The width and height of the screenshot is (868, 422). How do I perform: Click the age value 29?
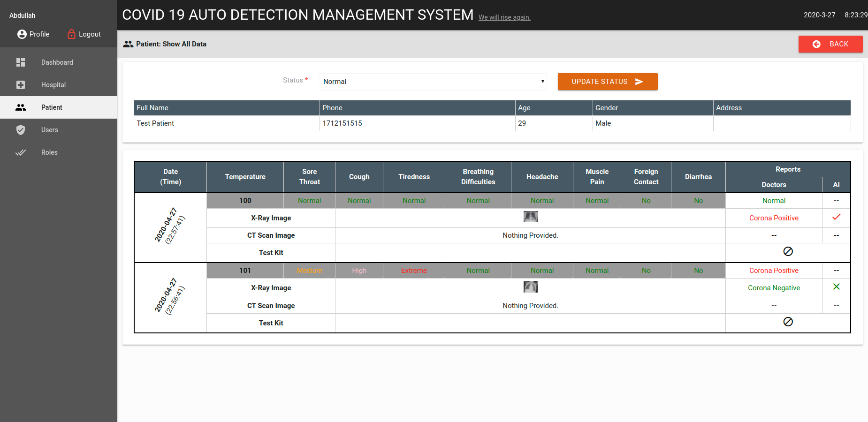(x=522, y=123)
